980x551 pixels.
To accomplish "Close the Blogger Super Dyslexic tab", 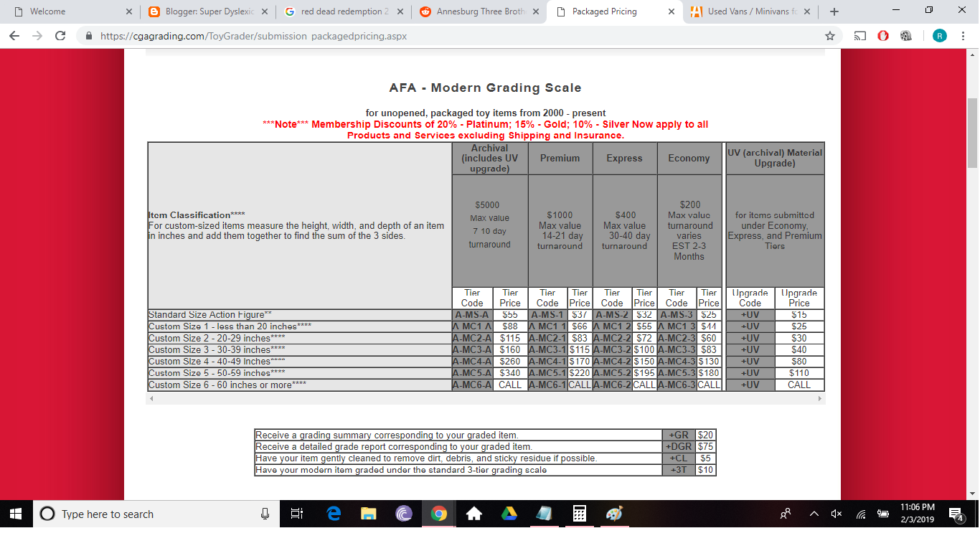I will pos(264,11).
